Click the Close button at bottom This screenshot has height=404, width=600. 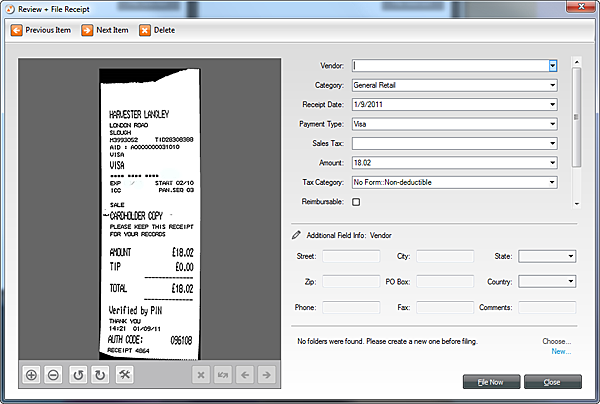(x=553, y=382)
